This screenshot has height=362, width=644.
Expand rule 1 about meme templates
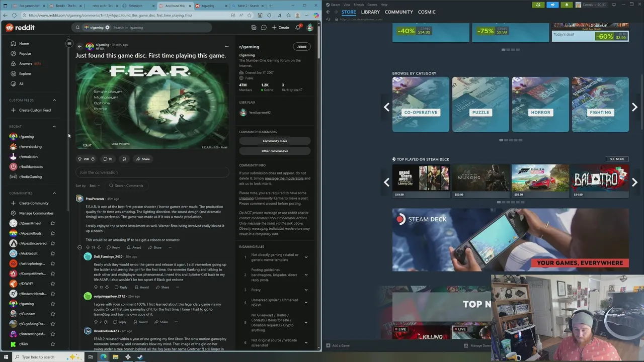306,257
